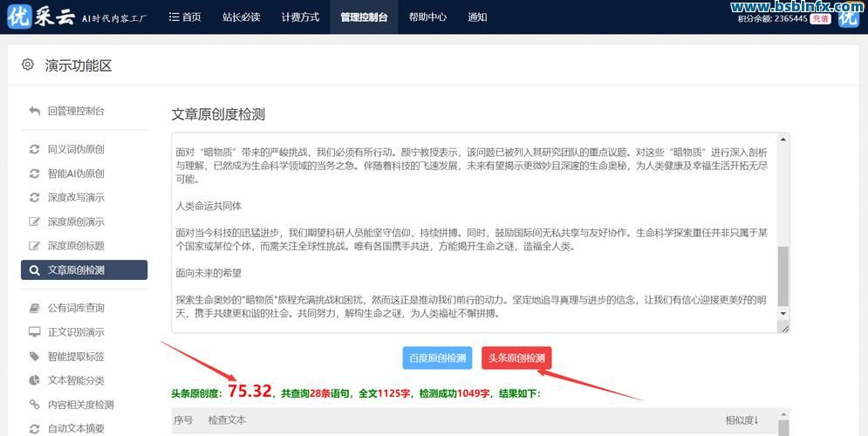Open 深度原创演示 in the sidebar

[76, 221]
